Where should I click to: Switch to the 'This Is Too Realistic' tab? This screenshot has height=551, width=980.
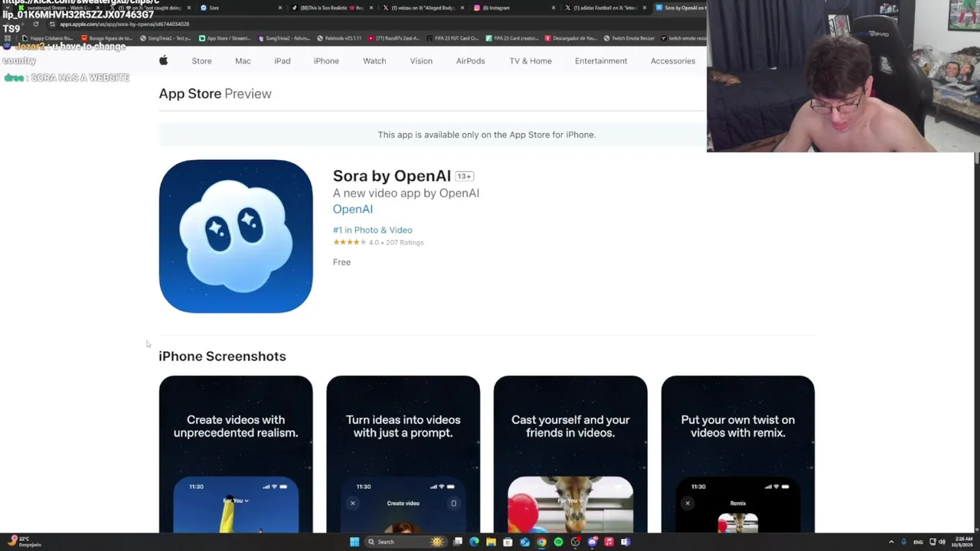[x=334, y=8]
